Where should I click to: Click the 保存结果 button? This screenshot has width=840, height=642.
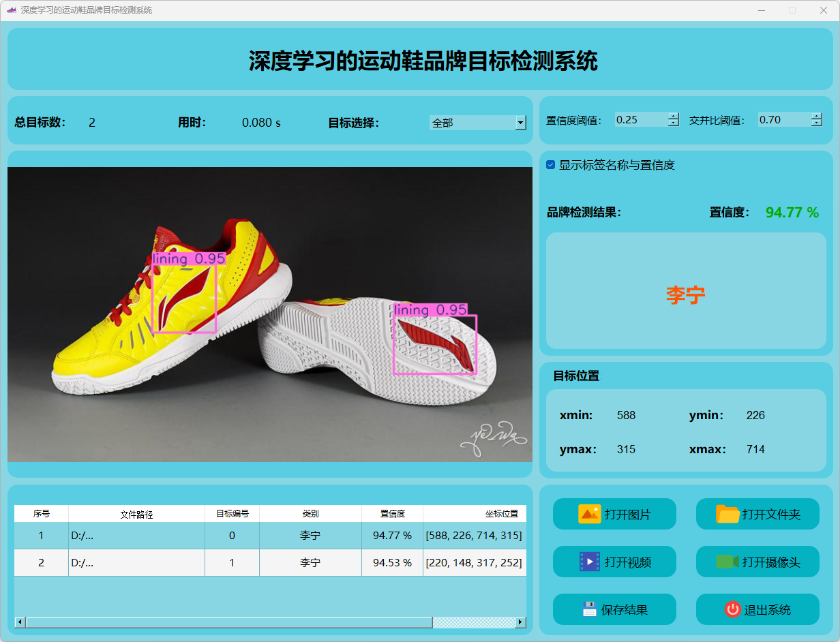pyautogui.click(x=614, y=609)
